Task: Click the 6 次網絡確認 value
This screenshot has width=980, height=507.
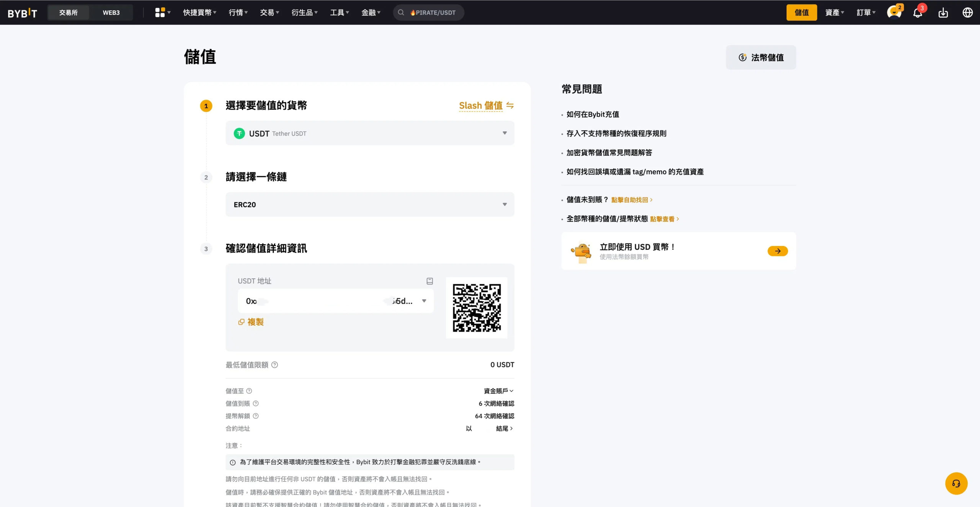Action: pyautogui.click(x=497, y=403)
